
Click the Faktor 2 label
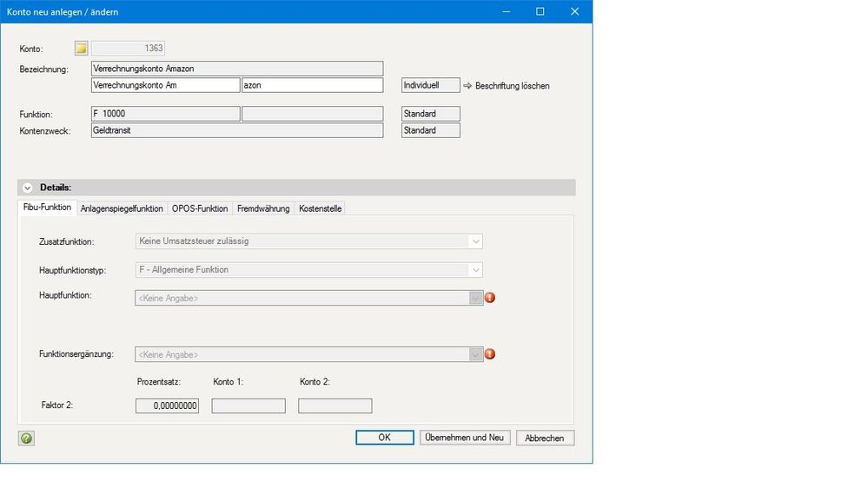(x=57, y=405)
